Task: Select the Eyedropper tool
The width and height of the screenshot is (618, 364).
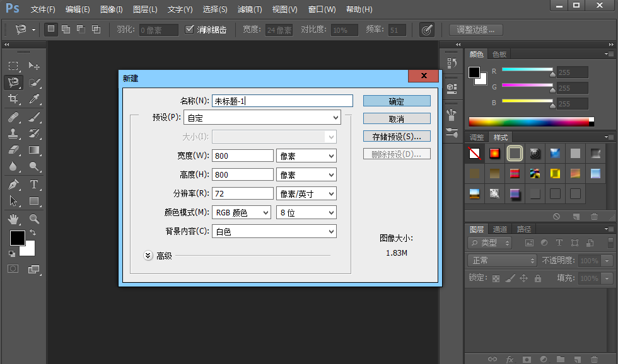Action: pyautogui.click(x=34, y=99)
